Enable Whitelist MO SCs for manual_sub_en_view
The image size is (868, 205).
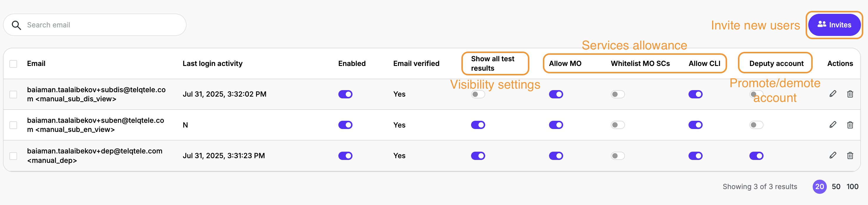617,125
